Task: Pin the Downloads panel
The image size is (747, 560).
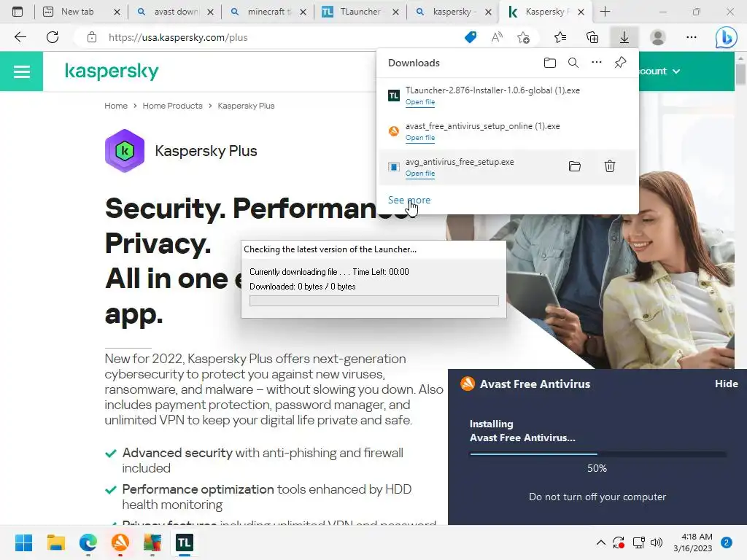Action: coord(620,63)
